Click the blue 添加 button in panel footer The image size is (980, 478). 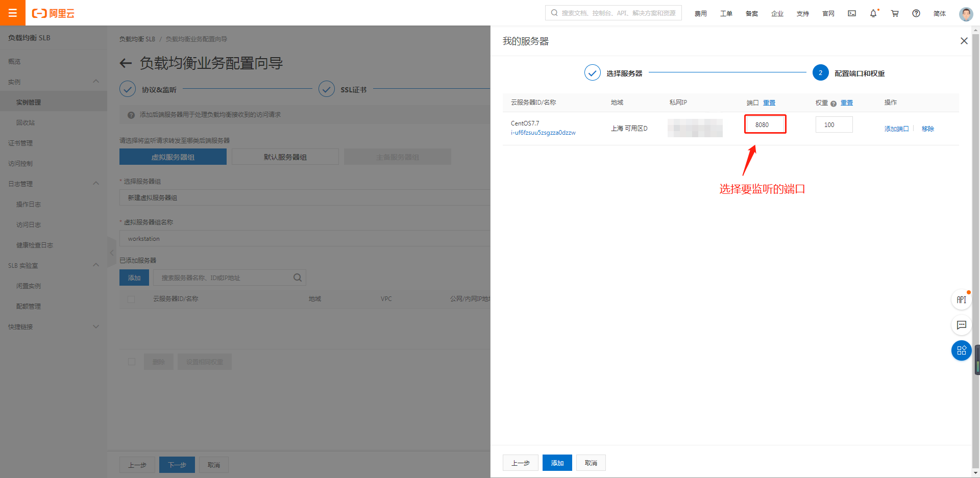(x=557, y=463)
